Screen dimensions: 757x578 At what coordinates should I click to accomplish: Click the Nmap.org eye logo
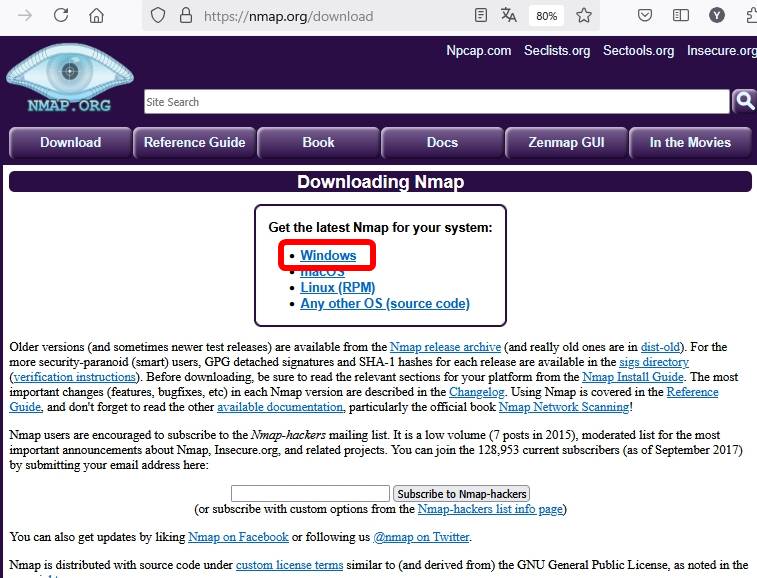[x=70, y=78]
